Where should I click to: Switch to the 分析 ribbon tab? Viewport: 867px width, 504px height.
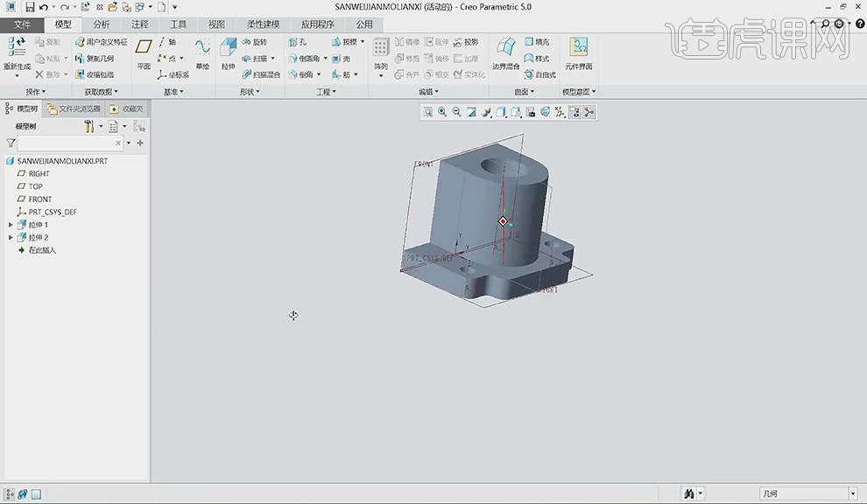pyautogui.click(x=102, y=24)
